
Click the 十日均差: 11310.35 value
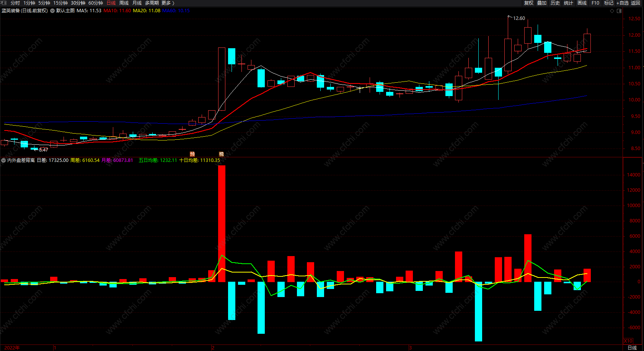pyautogui.click(x=199, y=160)
